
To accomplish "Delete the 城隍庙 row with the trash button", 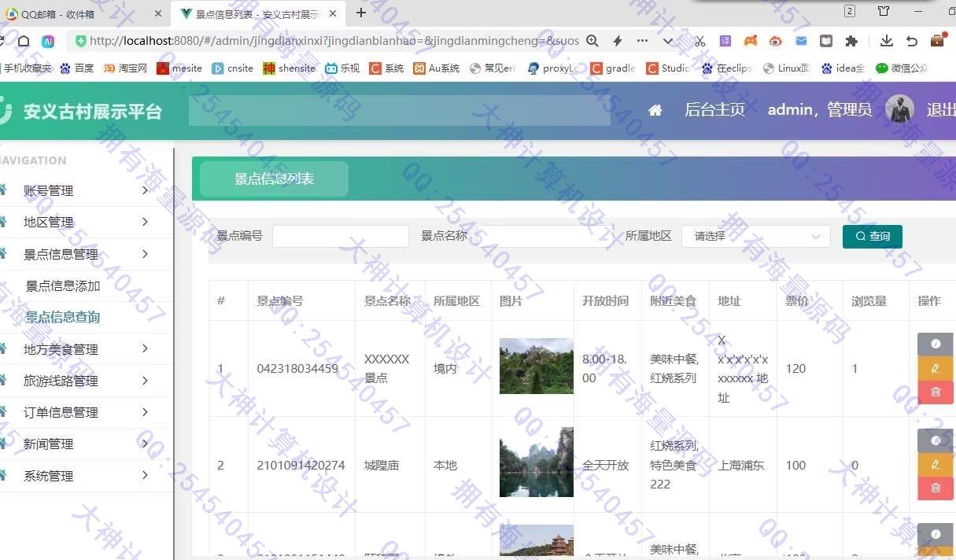I will pos(935,488).
